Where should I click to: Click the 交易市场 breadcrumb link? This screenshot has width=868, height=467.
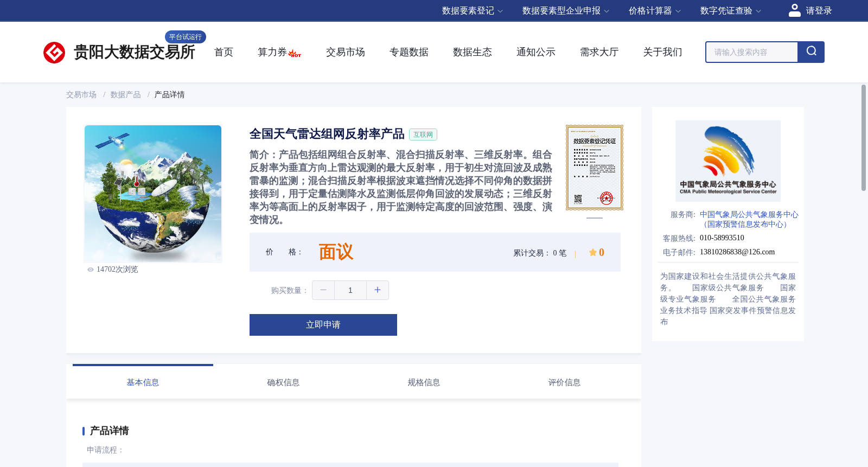pyautogui.click(x=81, y=95)
